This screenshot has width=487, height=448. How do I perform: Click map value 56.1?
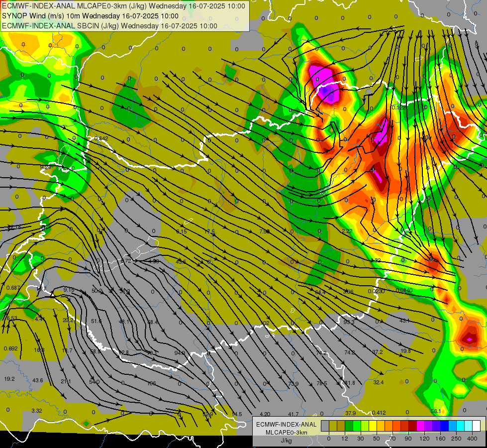click(436, 411)
